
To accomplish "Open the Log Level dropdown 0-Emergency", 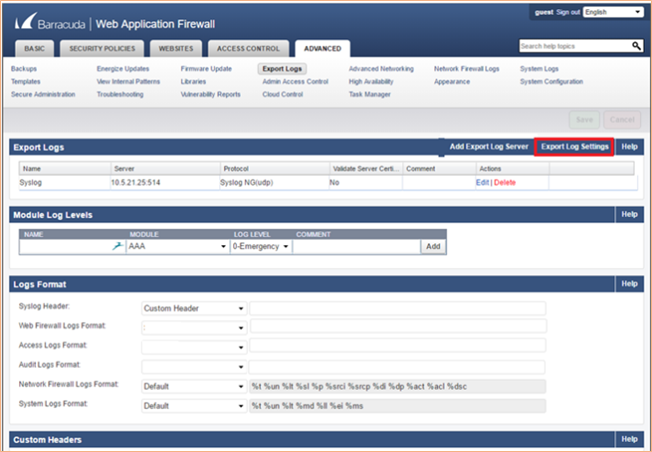I will pos(261,247).
